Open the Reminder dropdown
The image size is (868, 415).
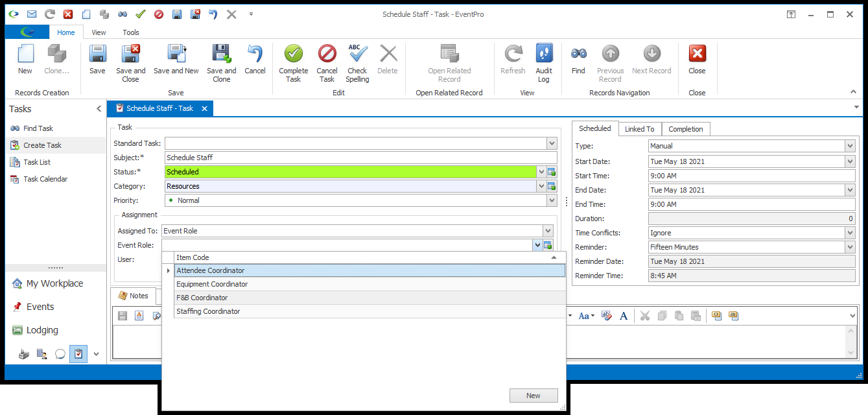pyautogui.click(x=850, y=247)
